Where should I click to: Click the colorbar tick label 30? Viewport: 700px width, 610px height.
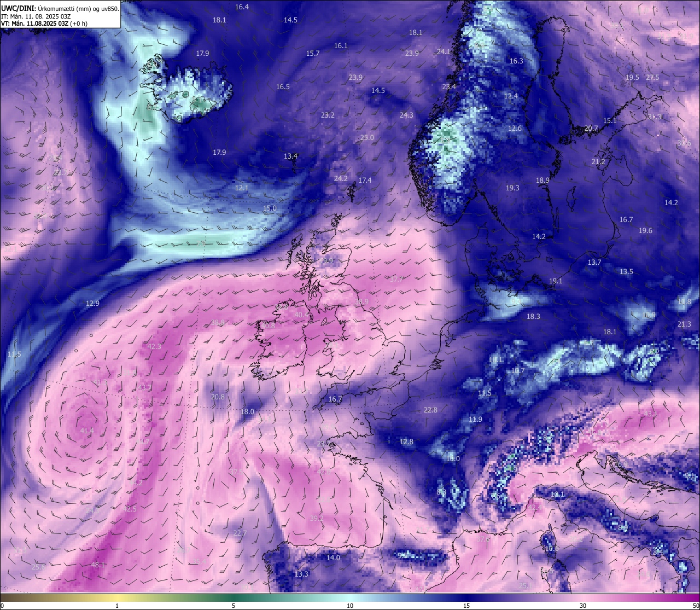(583, 606)
